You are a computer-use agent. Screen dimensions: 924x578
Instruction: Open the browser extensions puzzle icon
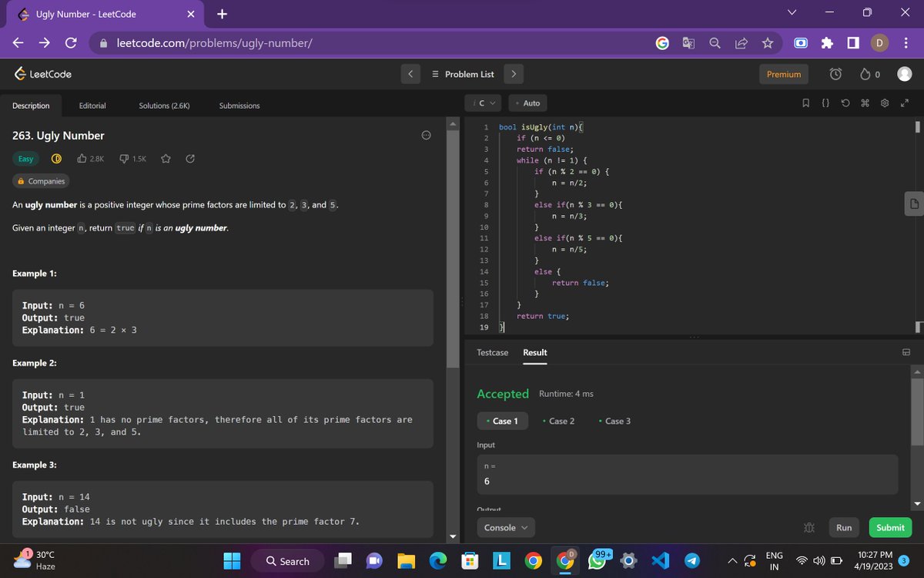point(828,43)
